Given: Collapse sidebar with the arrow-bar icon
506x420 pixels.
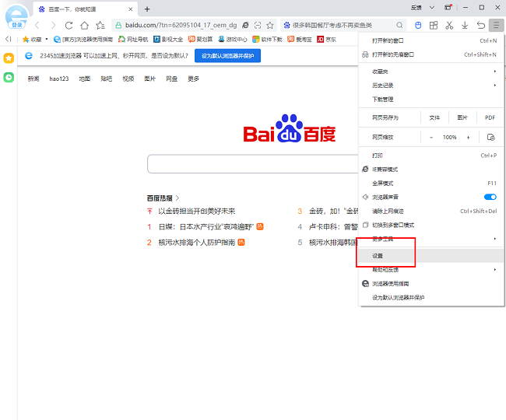Looking at the screenshot, I should [9, 39].
